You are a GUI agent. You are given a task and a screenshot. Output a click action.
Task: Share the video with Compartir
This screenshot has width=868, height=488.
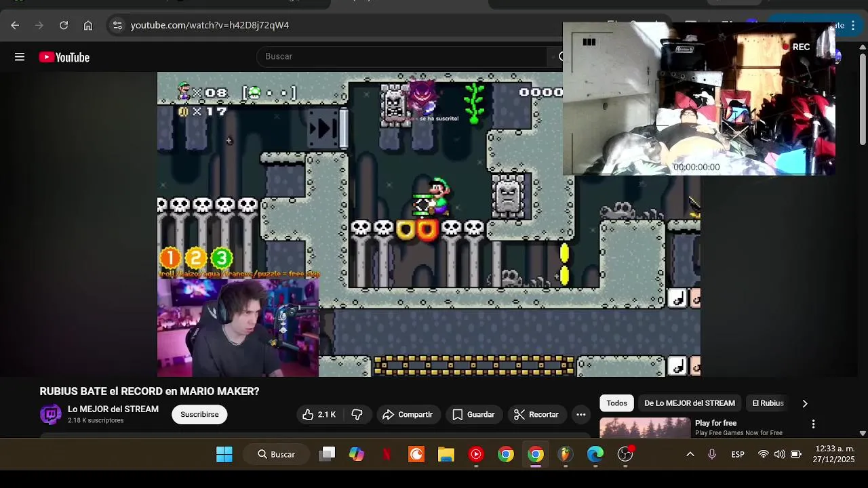coord(408,414)
